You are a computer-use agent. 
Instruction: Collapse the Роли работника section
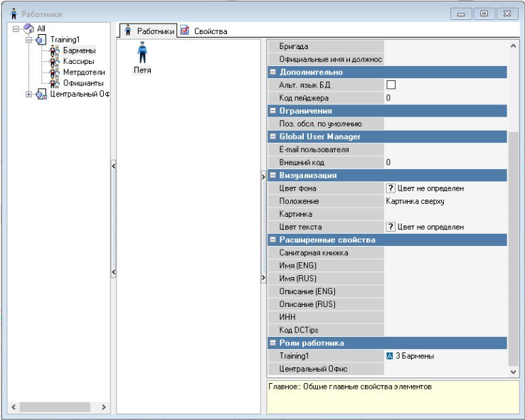[x=272, y=343]
